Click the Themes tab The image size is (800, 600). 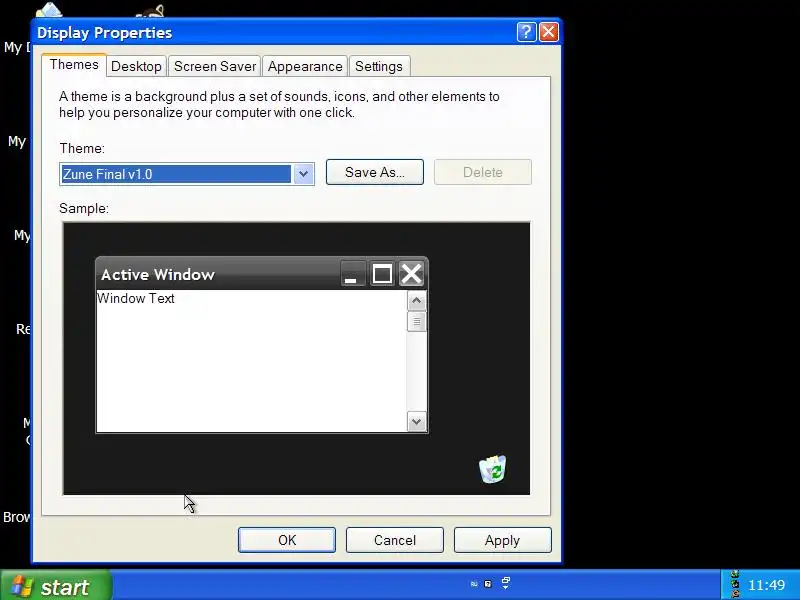point(74,65)
